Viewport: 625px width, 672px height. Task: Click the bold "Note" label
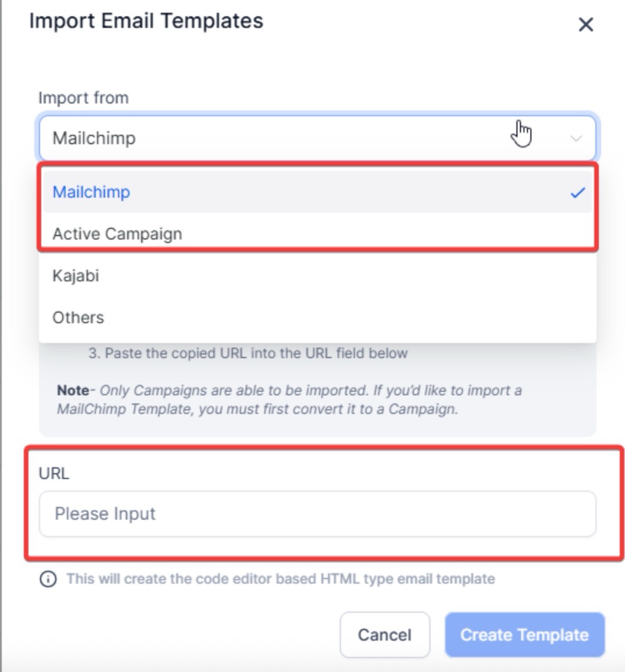pos(73,390)
